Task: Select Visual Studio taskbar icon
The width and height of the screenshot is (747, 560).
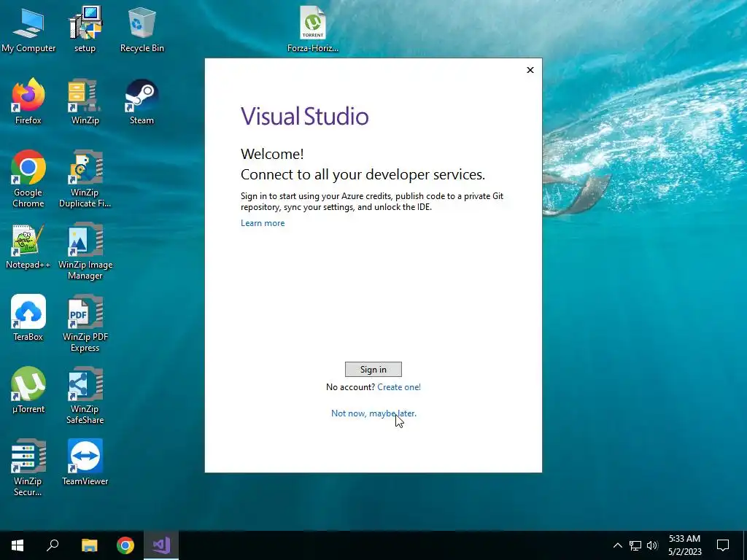Action: [161, 545]
